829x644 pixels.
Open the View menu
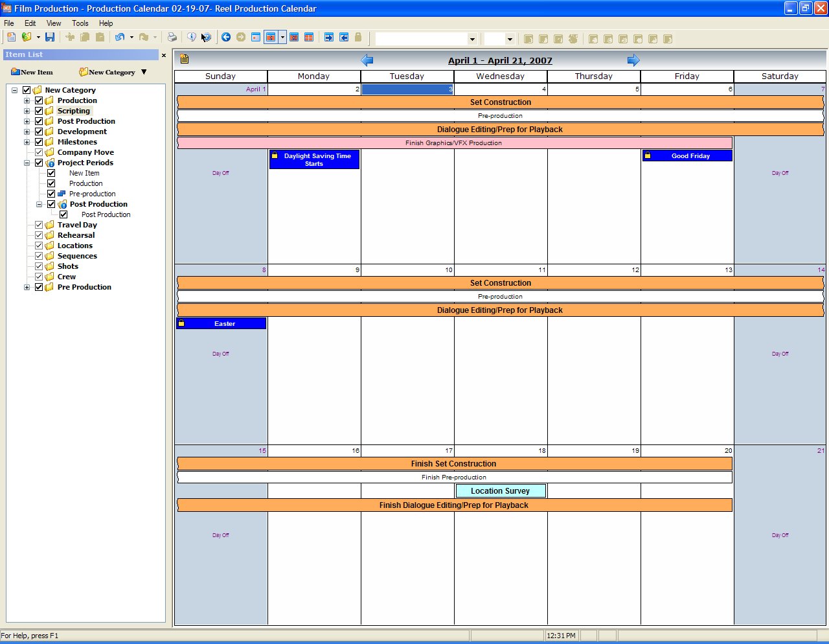click(x=54, y=23)
